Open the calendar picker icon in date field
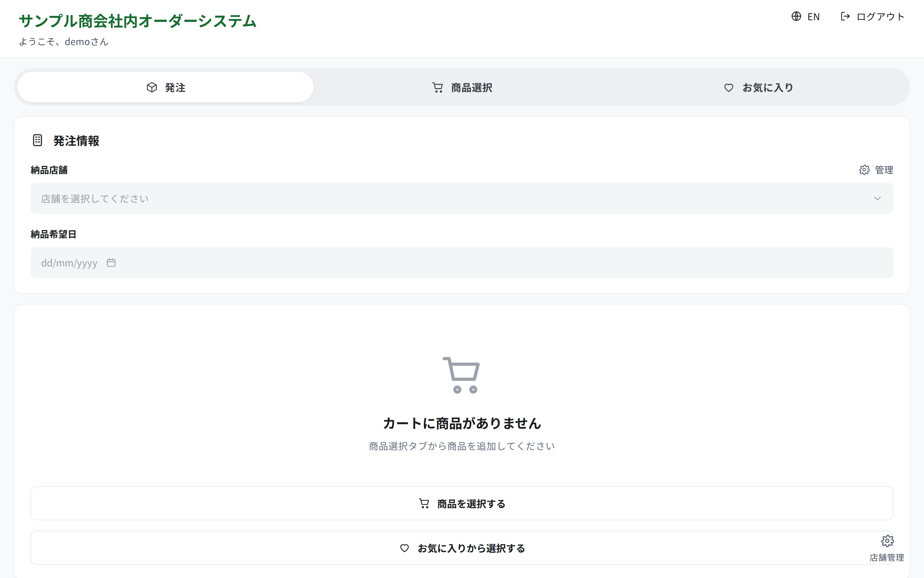This screenshot has height=578, width=924. 111,263
